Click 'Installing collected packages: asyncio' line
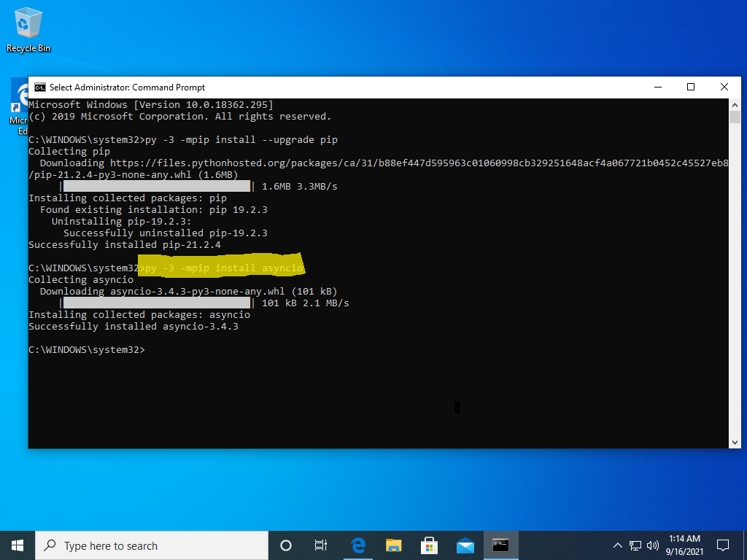747x560 pixels. click(139, 315)
